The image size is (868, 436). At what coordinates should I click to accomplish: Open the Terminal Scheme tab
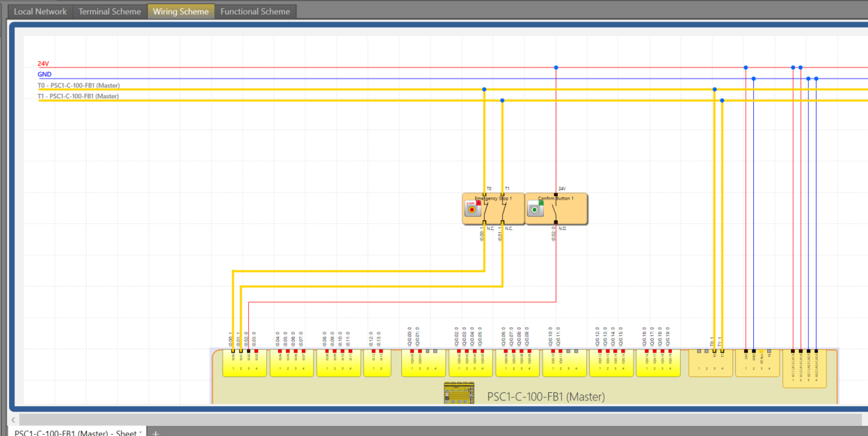(109, 11)
